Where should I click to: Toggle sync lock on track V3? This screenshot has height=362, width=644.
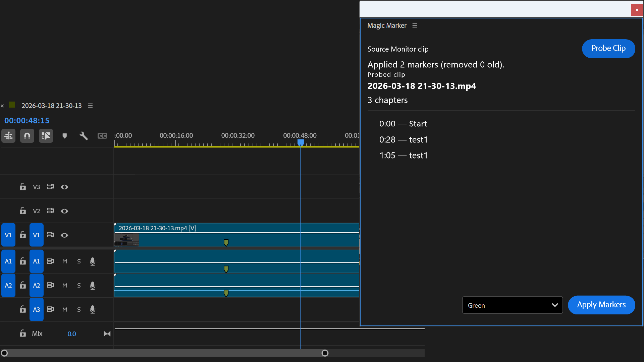point(51,187)
